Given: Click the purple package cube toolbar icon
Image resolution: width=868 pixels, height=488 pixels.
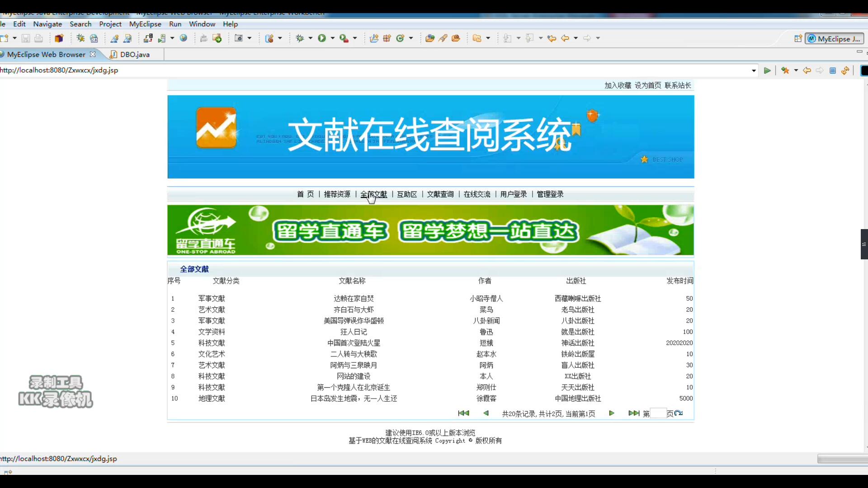Looking at the screenshot, I should [59, 38].
